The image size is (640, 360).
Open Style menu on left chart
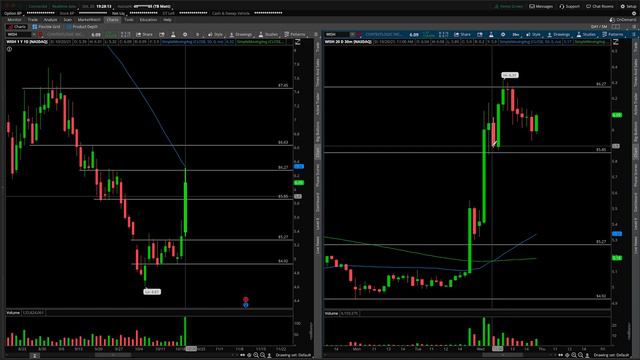coord(215,35)
